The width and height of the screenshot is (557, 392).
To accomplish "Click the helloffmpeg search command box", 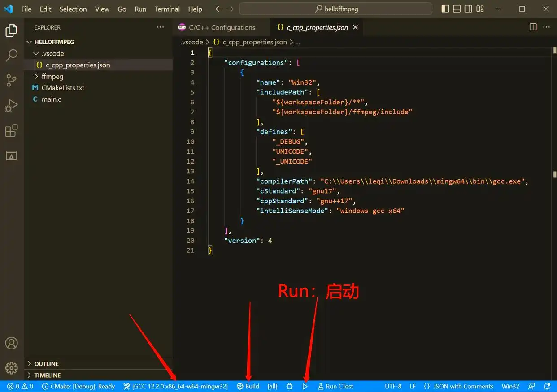I will coord(335,9).
